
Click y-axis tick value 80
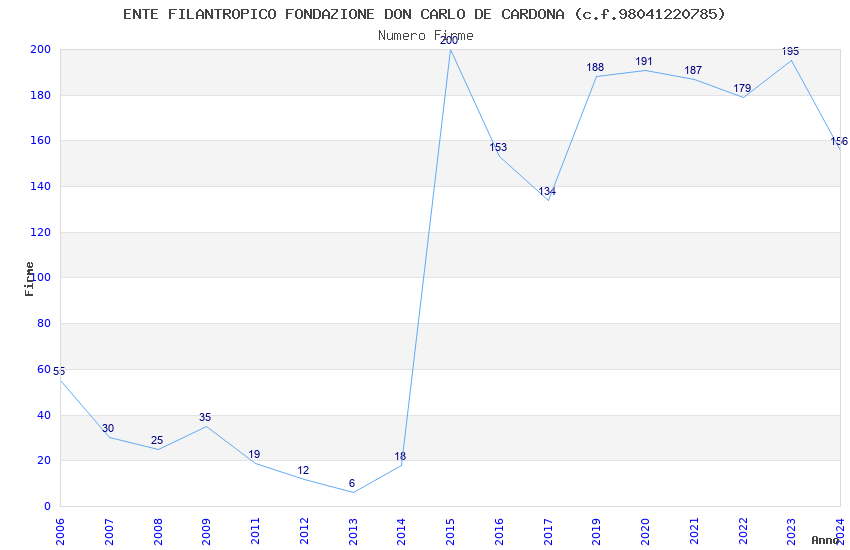[x=43, y=323]
